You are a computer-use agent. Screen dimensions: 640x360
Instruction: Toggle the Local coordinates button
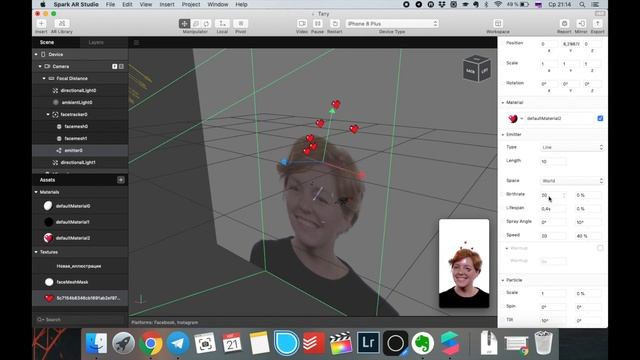222,23
